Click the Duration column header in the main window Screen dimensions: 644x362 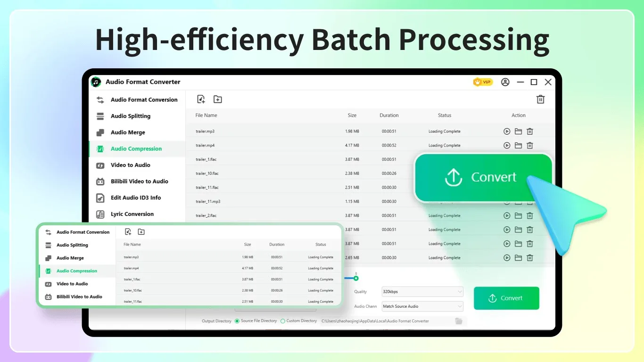(389, 115)
